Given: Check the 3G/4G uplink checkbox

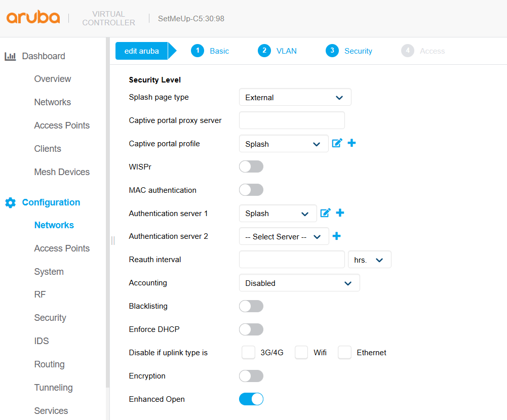Looking at the screenshot, I should coord(248,353).
